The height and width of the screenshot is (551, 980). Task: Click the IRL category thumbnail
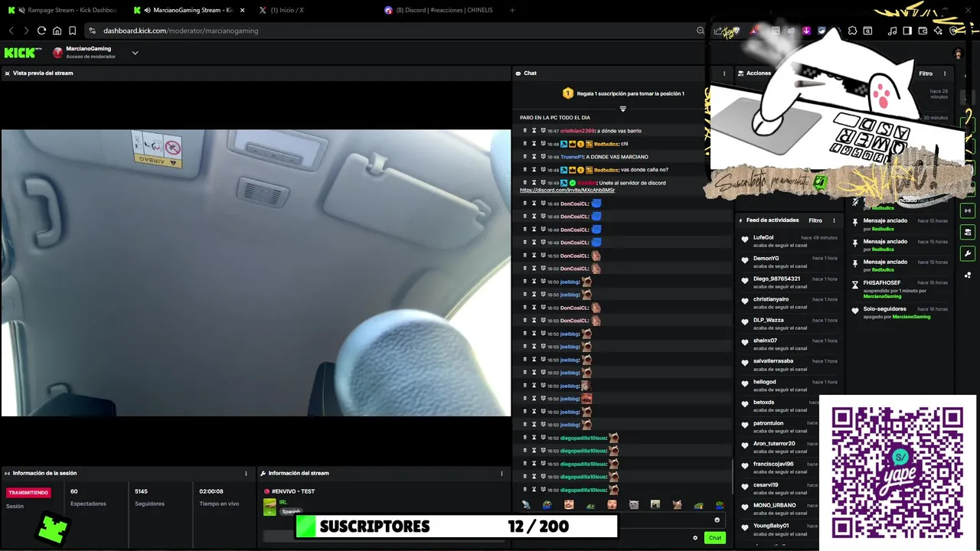click(269, 507)
